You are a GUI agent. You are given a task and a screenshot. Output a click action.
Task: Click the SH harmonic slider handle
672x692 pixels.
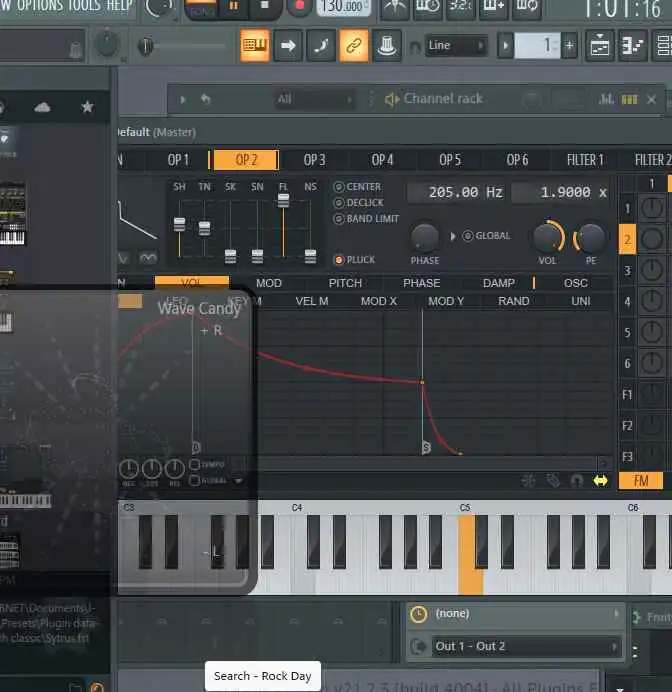tap(179, 224)
